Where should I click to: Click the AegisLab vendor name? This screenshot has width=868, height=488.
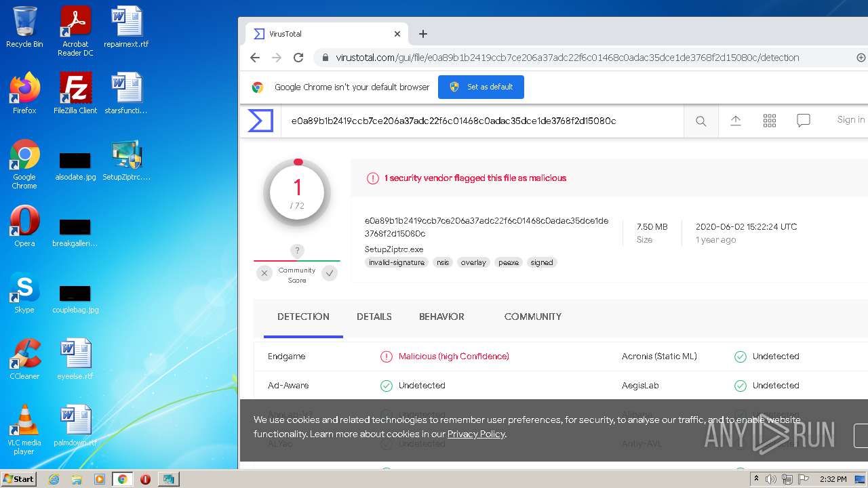coord(640,386)
